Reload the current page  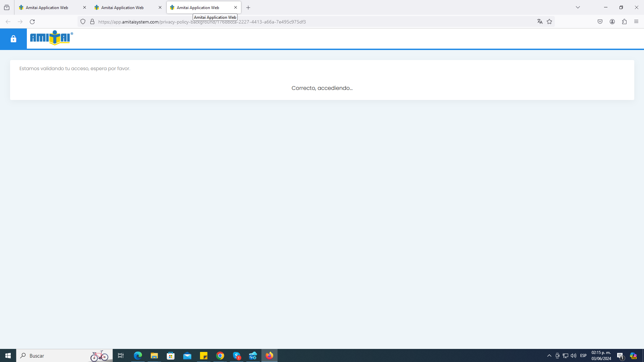click(x=32, y=22)
